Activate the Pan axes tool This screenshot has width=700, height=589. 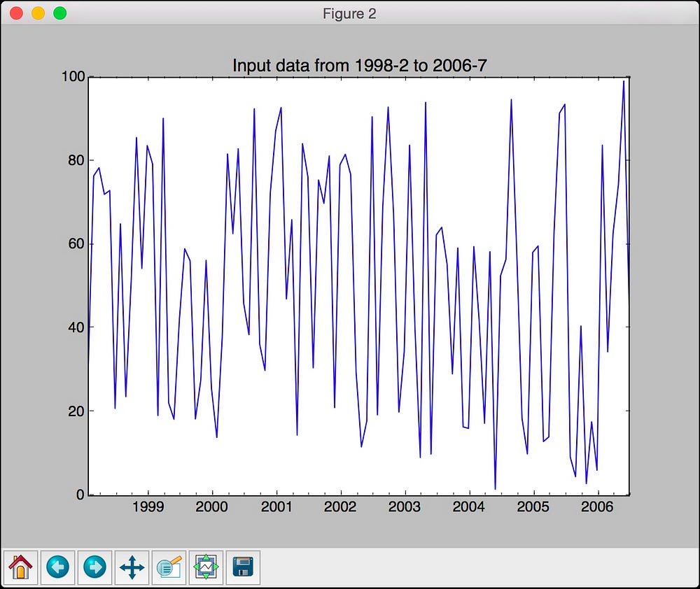pos(132,567)
